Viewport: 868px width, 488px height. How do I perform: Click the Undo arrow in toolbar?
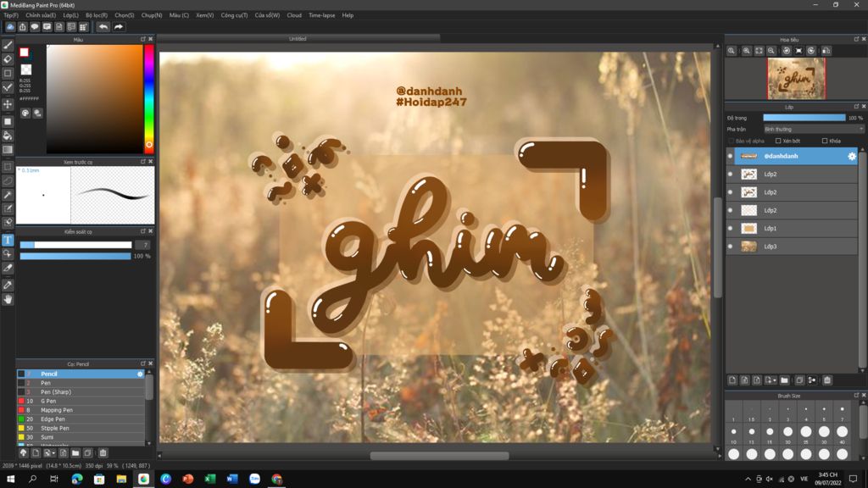tap(103, 26)
